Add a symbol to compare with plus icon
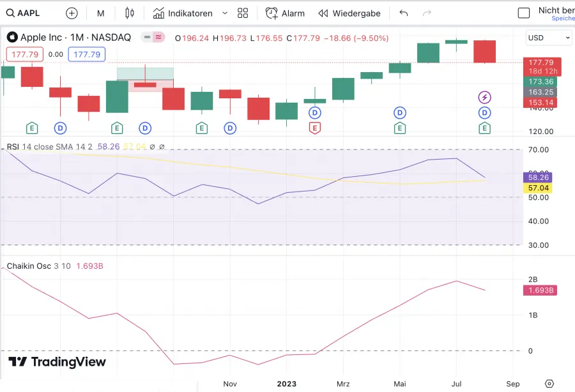Image resolution: width=575 pixels, height=392 pixels. coord(72,13)
